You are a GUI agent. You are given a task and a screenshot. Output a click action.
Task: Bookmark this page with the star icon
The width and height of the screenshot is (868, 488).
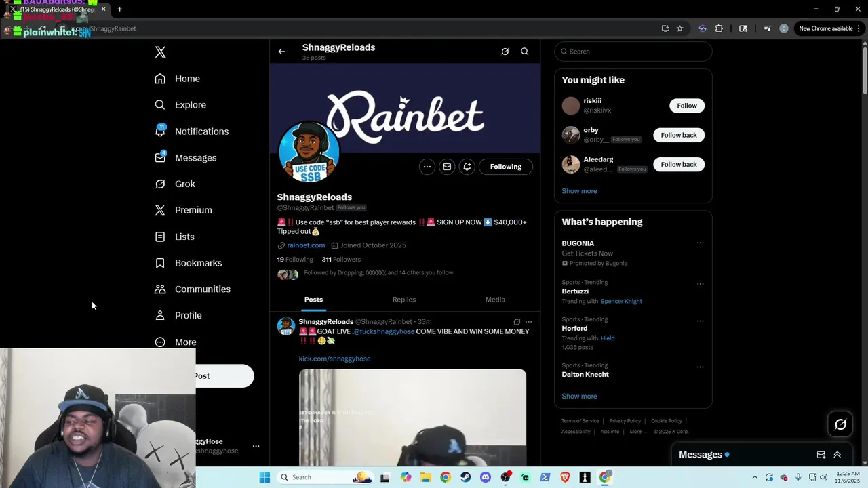(x=680, y=28)
